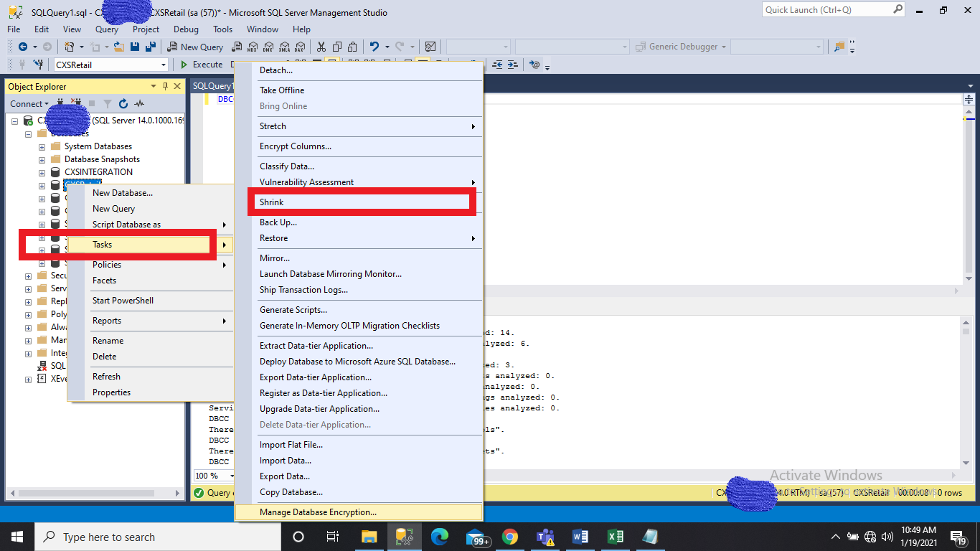Image resolution: width=980 pixels, height=551 pixels.
Task: Undo the last action via toolbar arrow
Action: click(x=374, y=47)
